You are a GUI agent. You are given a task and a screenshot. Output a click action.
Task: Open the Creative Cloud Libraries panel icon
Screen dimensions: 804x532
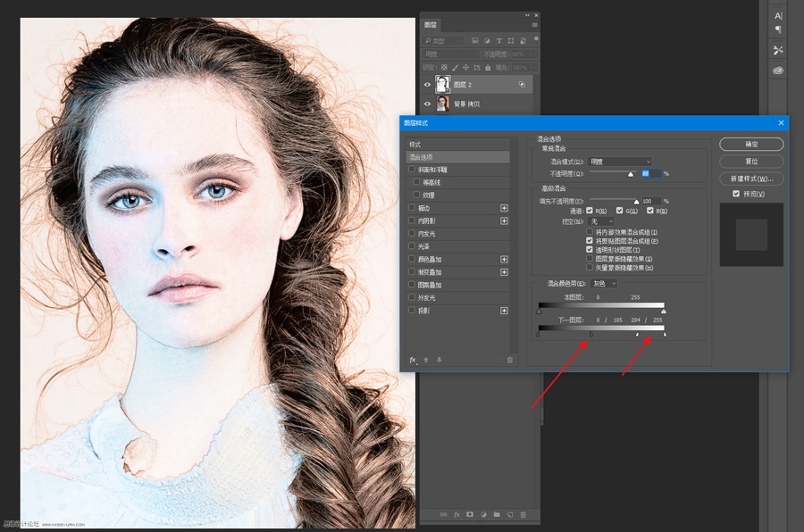pyautogui.click(x=778, y=71)
